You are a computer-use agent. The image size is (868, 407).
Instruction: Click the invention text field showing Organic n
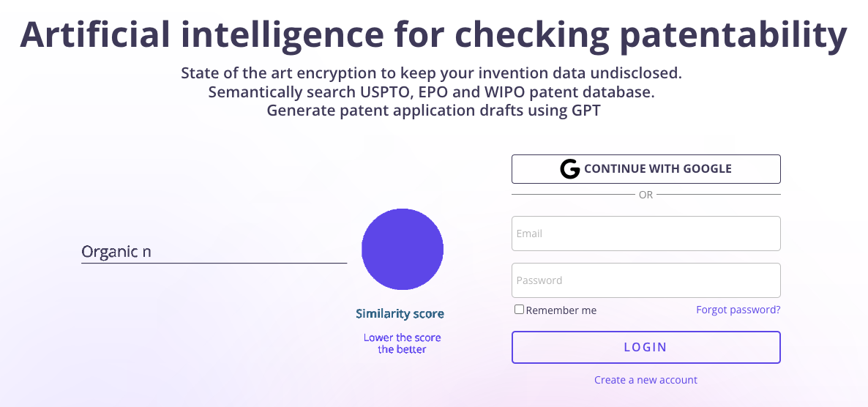click(214, 252)
